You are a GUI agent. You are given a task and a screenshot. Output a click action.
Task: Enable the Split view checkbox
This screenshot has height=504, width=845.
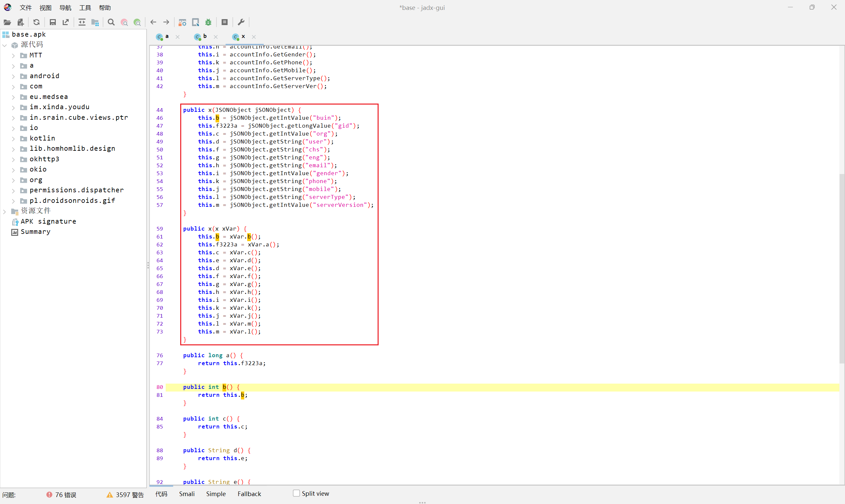(296, 493)
